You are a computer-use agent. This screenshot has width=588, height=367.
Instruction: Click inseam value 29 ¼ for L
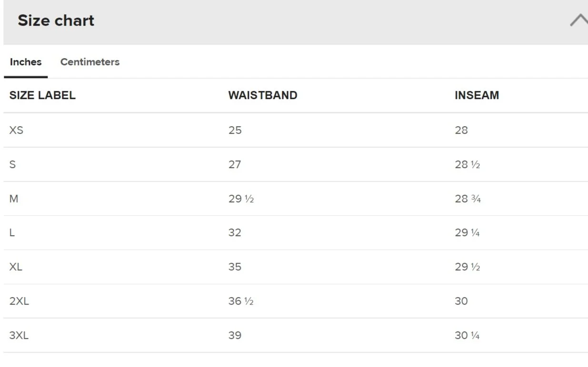tap(467, 233)
